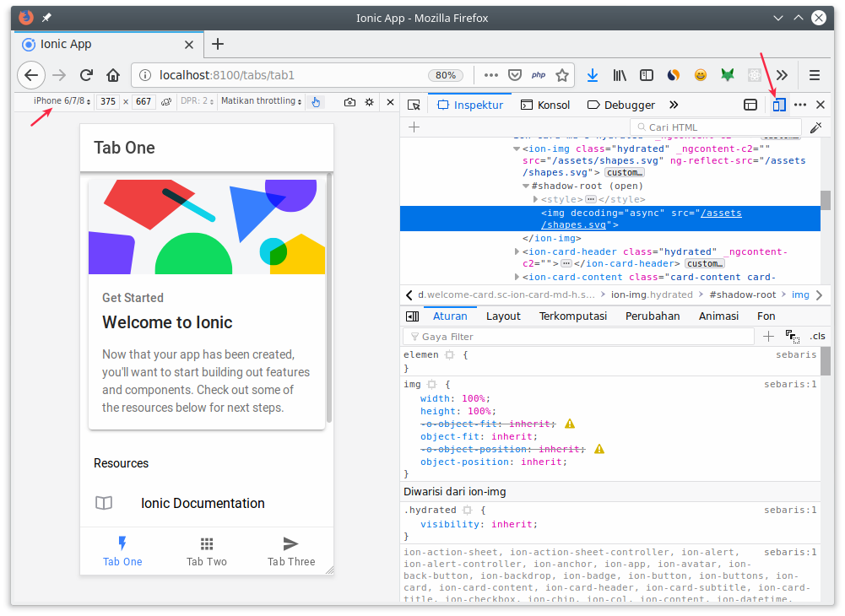Open responsive design mode settings gear
Viewport: 845px width, 616px height.
369,101
